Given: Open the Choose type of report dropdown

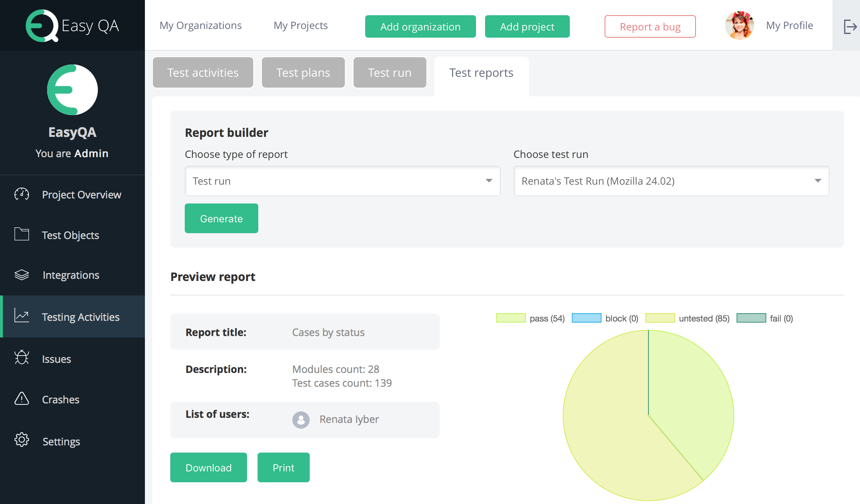Looking at the screenshot, I should [x=342, y=181].
